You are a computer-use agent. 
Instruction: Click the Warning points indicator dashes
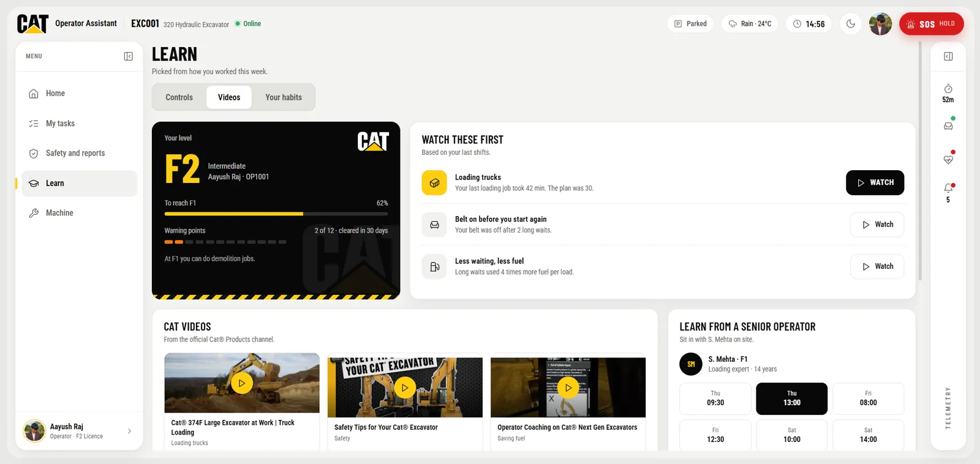tap(225, 242)
